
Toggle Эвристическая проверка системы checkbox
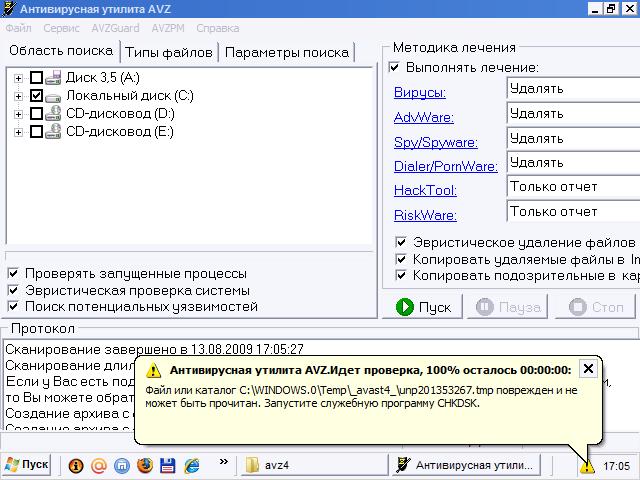pos(13,290)
